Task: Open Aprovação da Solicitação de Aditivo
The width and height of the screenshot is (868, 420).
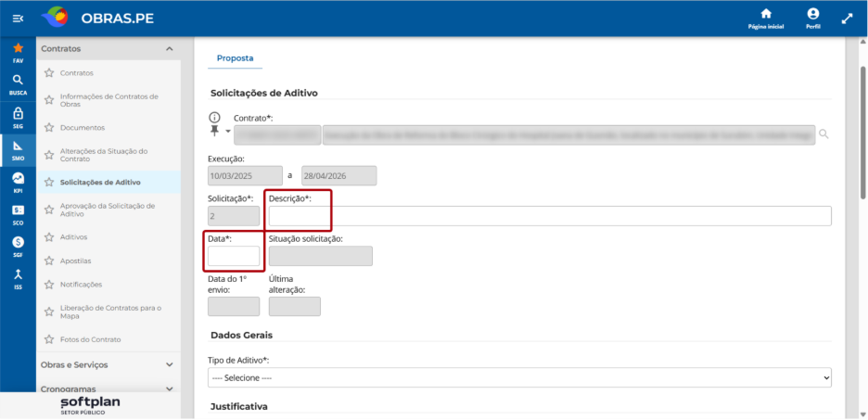Action: click(108, 210)
